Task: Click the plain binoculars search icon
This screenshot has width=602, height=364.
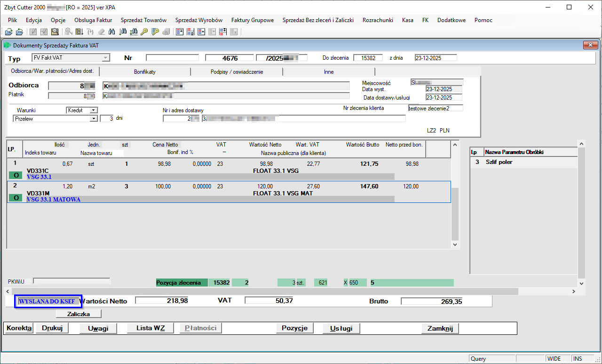Action: coord(111,32)
